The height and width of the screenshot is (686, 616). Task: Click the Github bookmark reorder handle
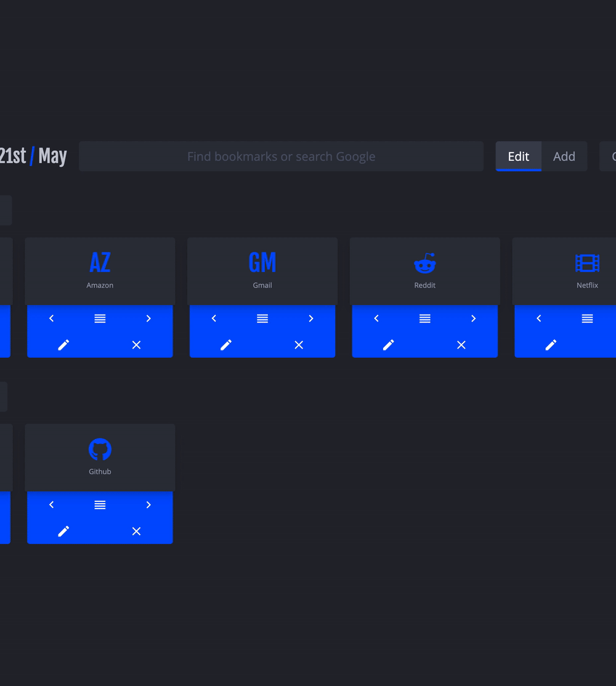coord(100,505)
